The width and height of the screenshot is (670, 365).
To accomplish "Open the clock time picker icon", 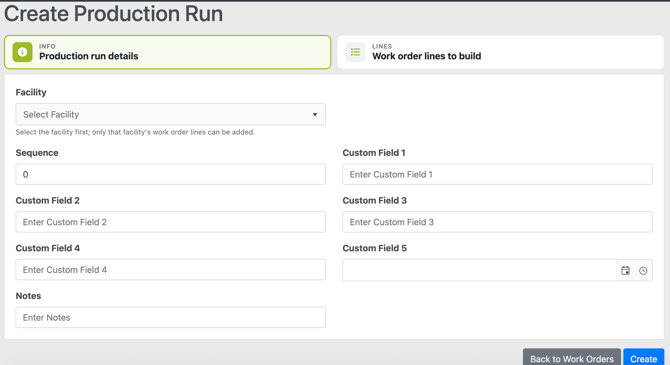I will tap(643, 271).
